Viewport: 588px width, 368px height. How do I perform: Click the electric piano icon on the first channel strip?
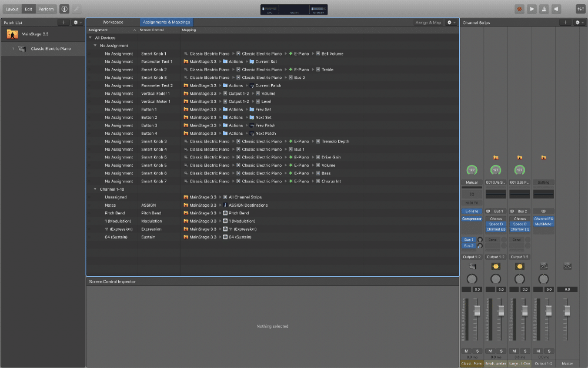pyautogui.click(x=472, y=266)
